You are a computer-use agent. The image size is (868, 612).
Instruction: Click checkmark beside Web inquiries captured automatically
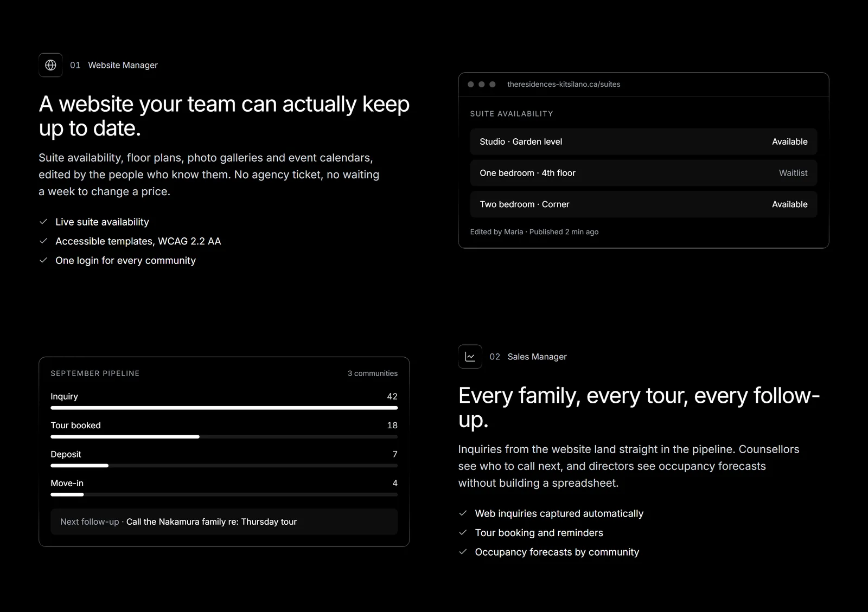(463, 513)
